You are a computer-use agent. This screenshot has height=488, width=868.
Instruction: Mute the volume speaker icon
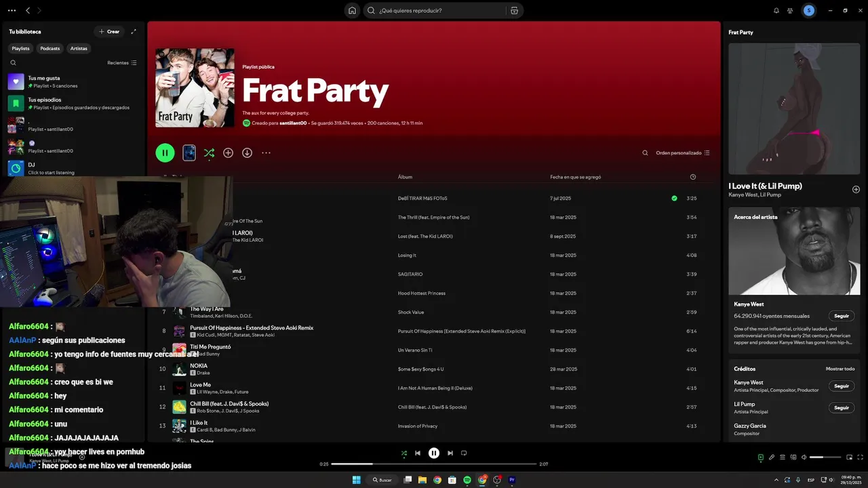(804, 457)
